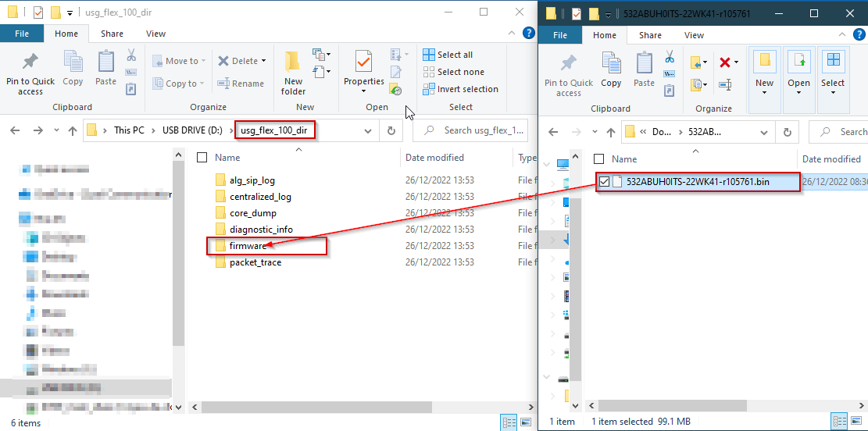The width and height of the screenshot is (868, 431).
Task: Open the View tab in the right window
Action: point(694,35)
